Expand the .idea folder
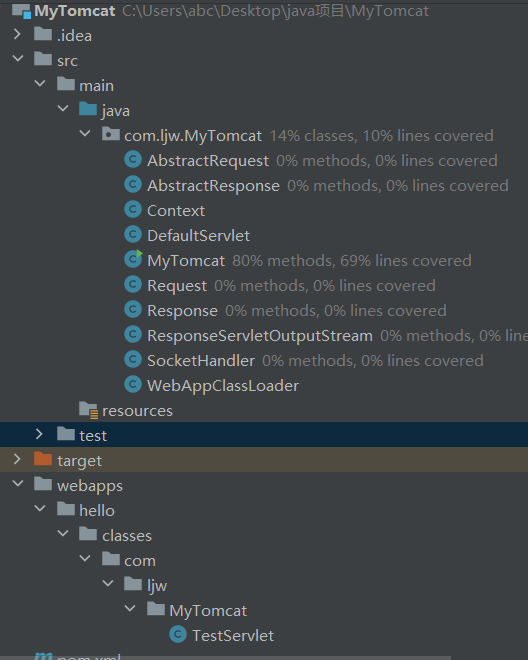The height and width of the screenshot is (660, 528). pos(17,34)
